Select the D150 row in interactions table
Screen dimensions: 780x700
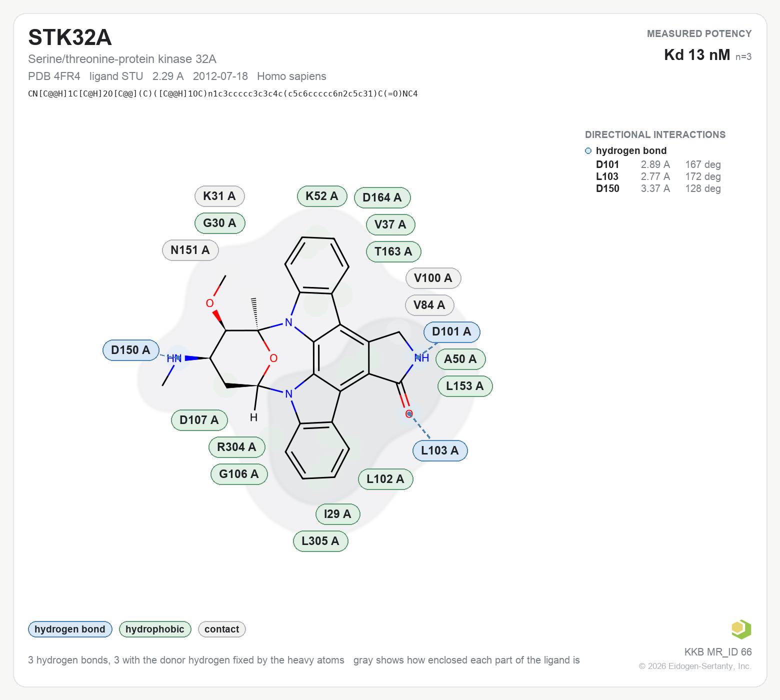point(658,188)
